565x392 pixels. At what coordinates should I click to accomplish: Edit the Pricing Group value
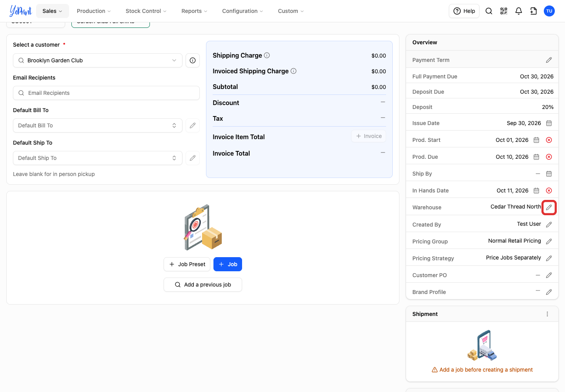tap(549, 241)
